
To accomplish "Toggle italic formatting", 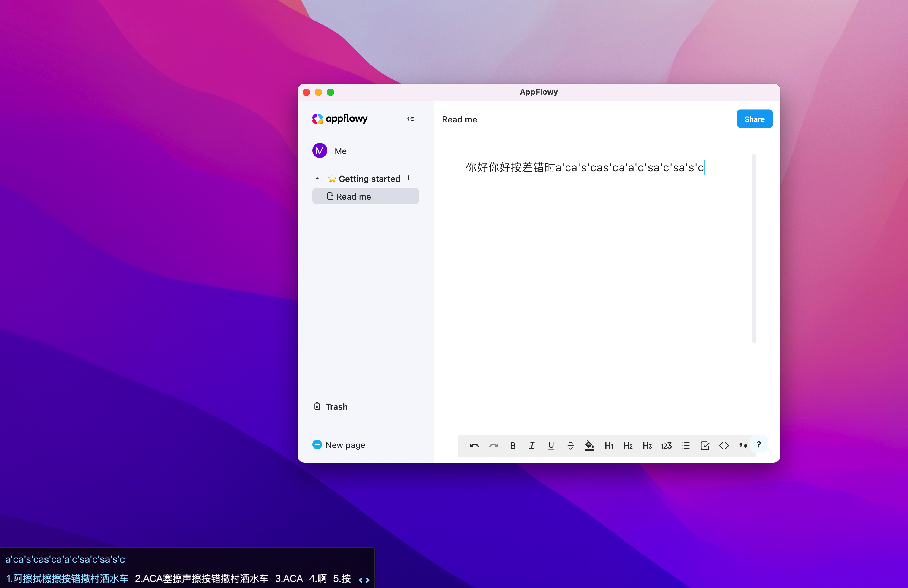I will point(532,446).
